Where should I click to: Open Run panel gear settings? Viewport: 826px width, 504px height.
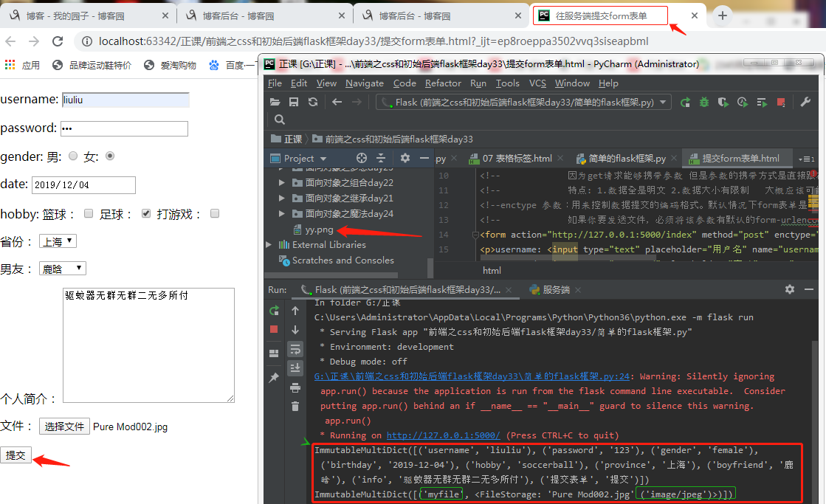coord(790,289)
